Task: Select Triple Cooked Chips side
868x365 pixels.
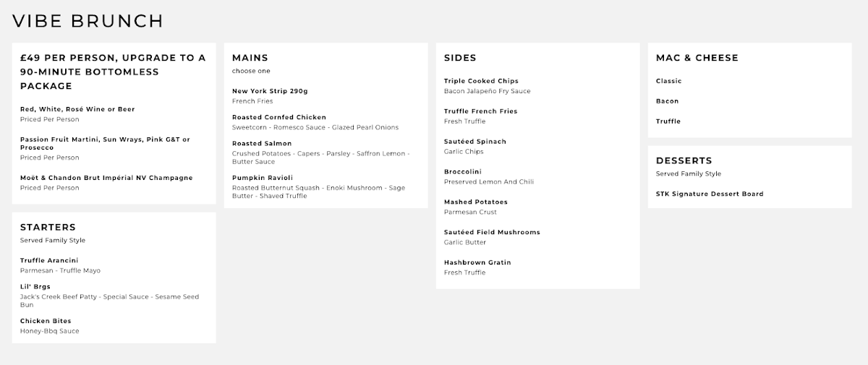Action: (x=481, y=81)
